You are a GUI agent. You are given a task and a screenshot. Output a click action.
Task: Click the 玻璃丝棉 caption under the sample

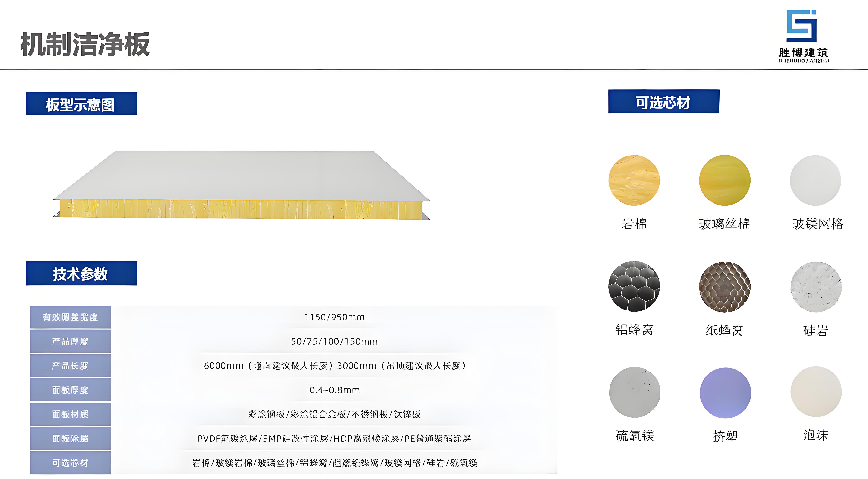tap(724, 224)
